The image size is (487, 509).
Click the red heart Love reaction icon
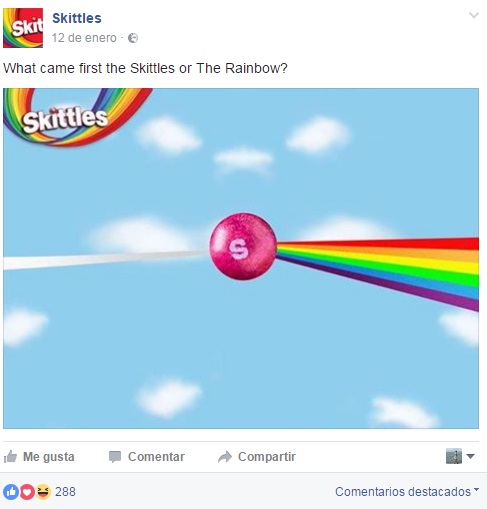click(x=27, y=492)
